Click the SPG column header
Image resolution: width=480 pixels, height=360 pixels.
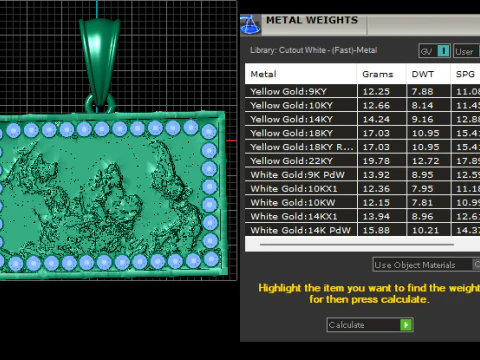point(465,74)
